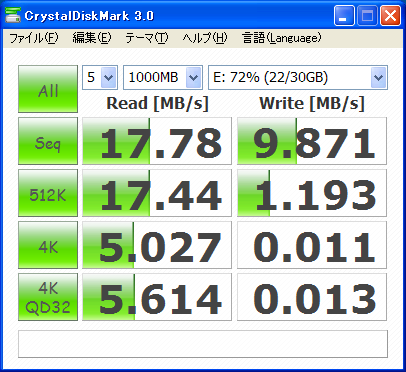The width and height of the screenshot is (406, 372).
Task: Open the ヘルプ(H) menu
Action: click(x=205, y=38)
